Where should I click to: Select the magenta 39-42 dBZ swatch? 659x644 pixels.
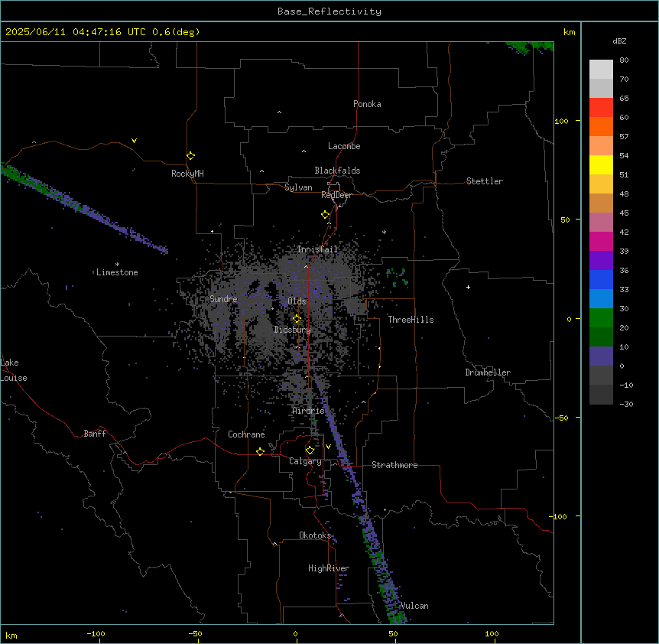[601, 241]
